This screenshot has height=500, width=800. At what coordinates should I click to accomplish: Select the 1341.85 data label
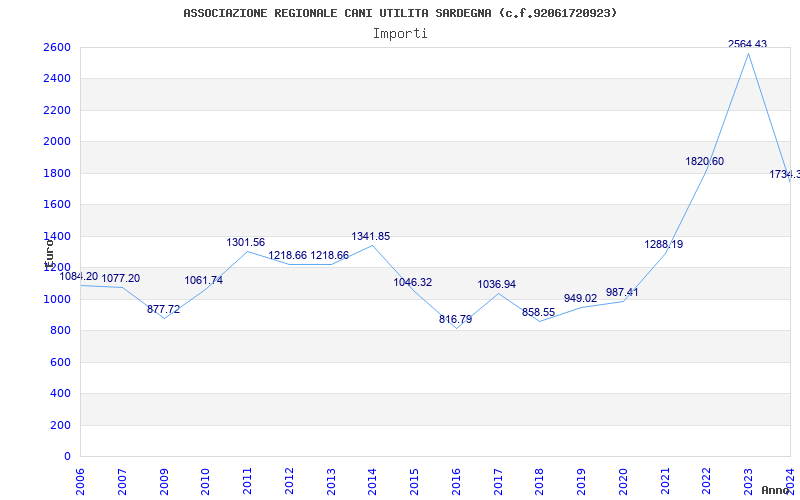pyautogui.click(x=370, y=237)
